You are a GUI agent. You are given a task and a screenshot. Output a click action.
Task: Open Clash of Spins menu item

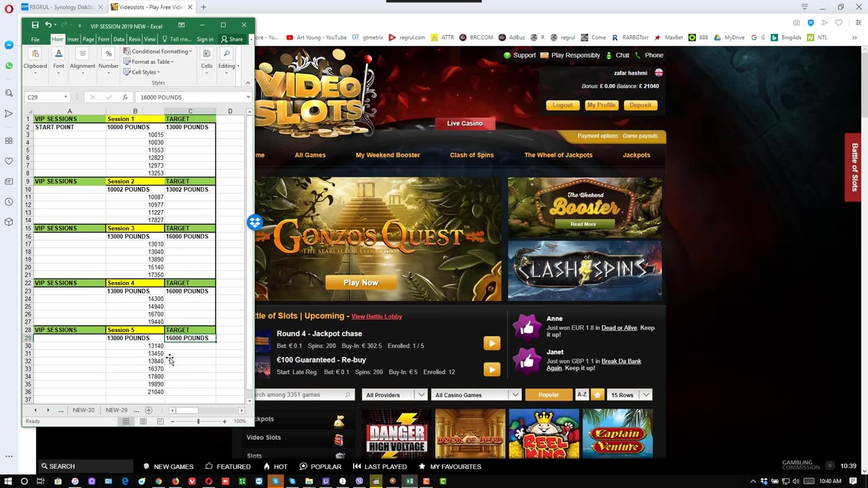472,155
